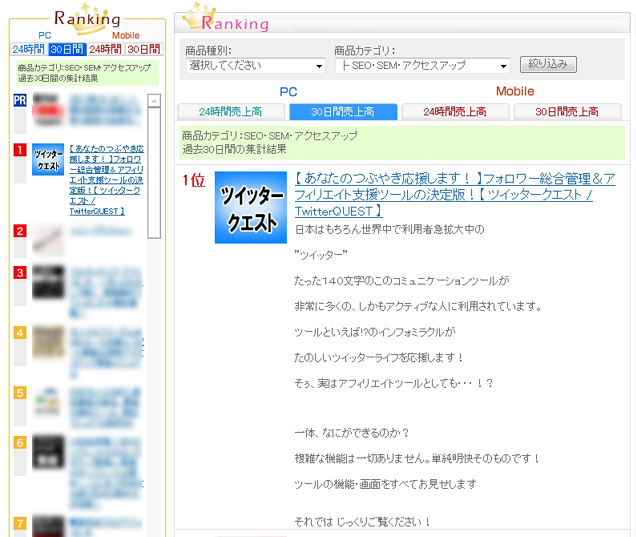This screenshot has height=537, width=636.
Task: Click the sidebar ツイッタークエスト thumbnail
Action: pos(48,159)
